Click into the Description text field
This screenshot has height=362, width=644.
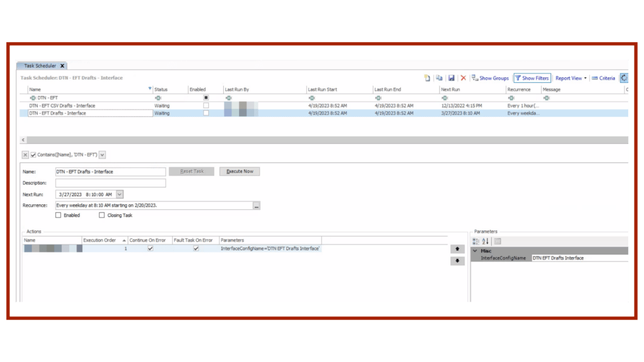click(x=110, y=183)
